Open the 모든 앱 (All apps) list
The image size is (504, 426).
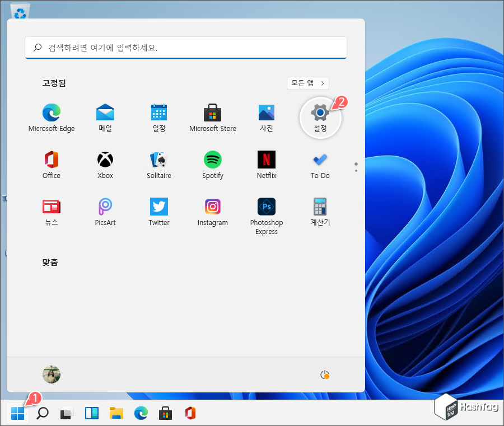coord(307,83)
